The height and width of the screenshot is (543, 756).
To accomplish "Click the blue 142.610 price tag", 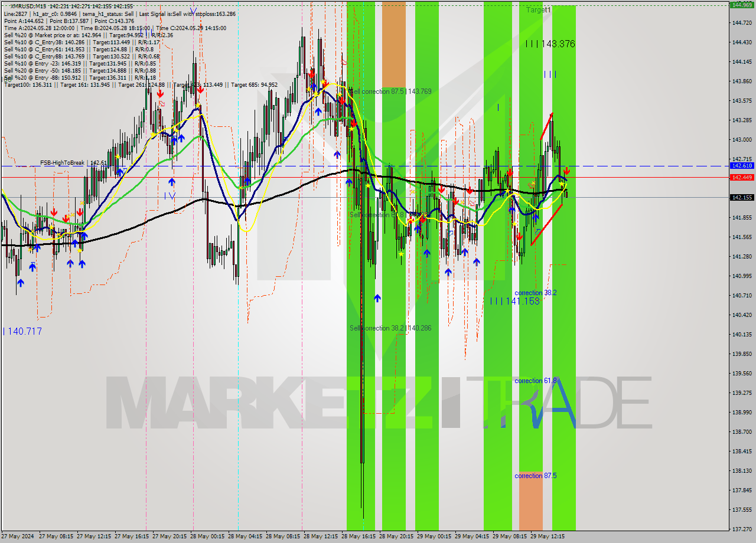I will click(742, 166).
